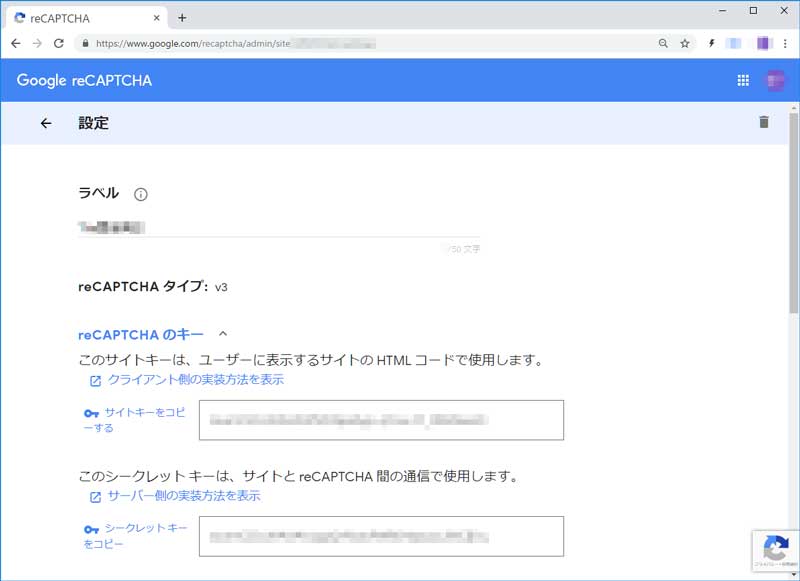Bookmark this page with the star icon
The width and height of the screenshot is (800, 581).
coord(685,43)
